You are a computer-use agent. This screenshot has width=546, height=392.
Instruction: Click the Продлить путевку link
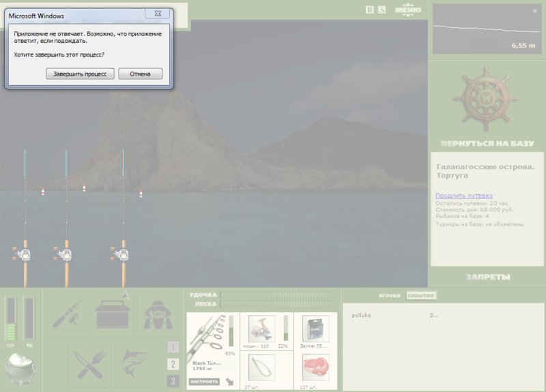pos(464,196)
